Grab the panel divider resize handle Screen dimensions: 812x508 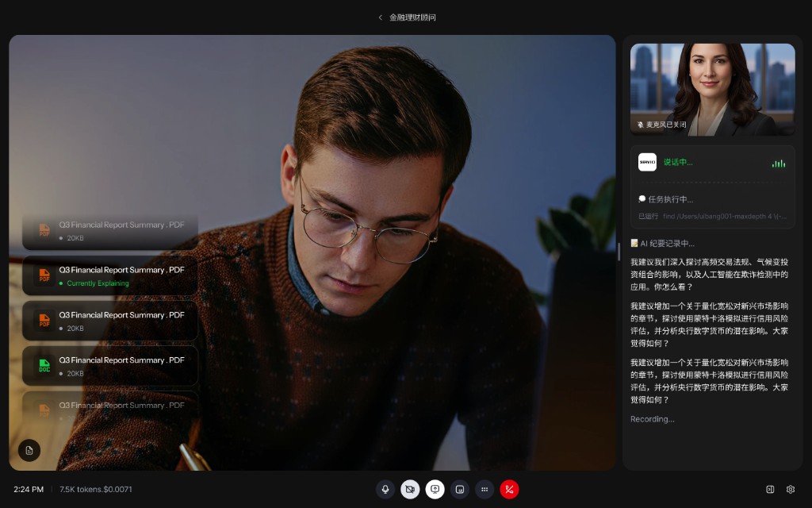point(619,252)
